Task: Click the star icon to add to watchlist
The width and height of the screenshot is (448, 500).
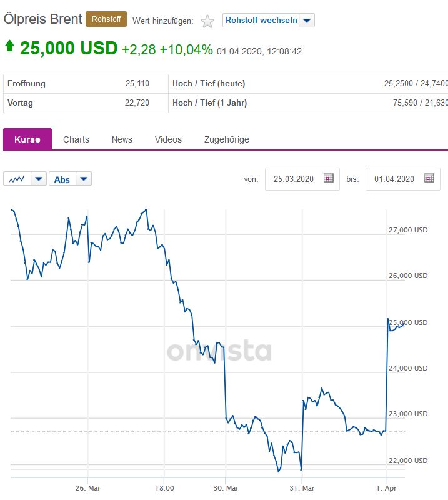Action: [x=207, y=21]
